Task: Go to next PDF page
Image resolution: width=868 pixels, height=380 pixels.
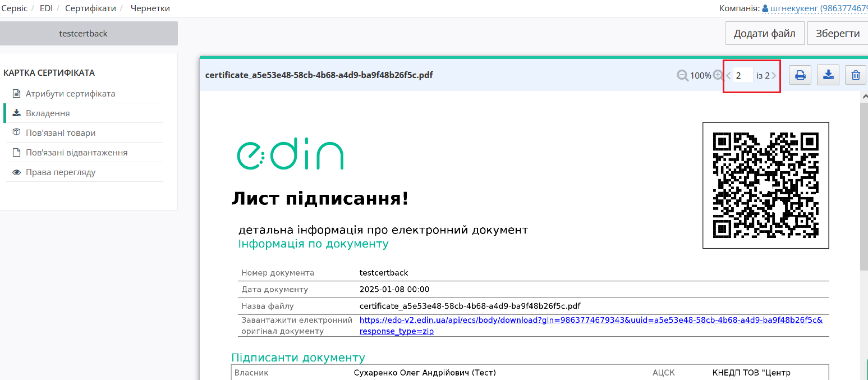Action: (x=774, y=75)
